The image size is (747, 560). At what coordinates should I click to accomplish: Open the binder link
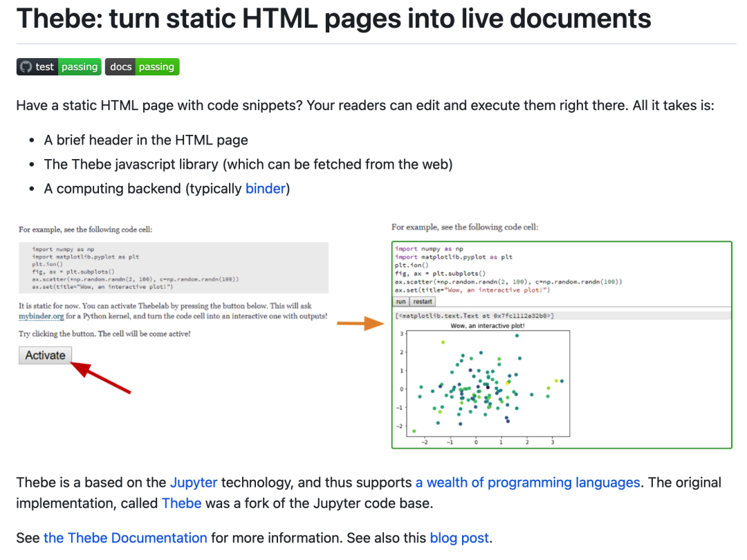tap(266, 189)
